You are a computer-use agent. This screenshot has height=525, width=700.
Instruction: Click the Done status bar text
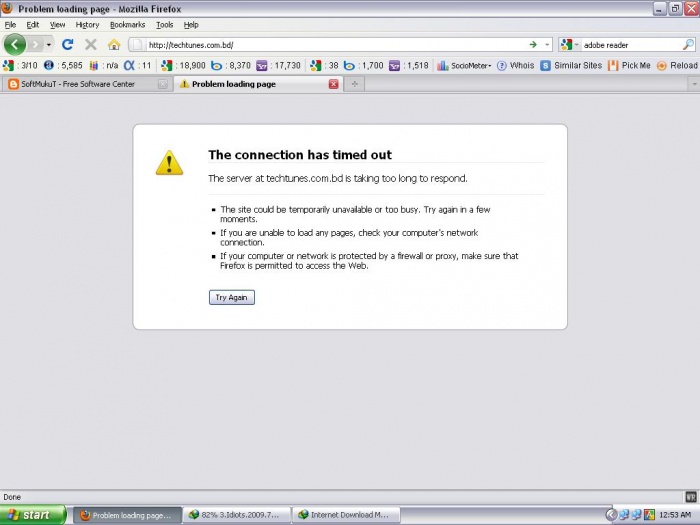click(x=12, y=497)
